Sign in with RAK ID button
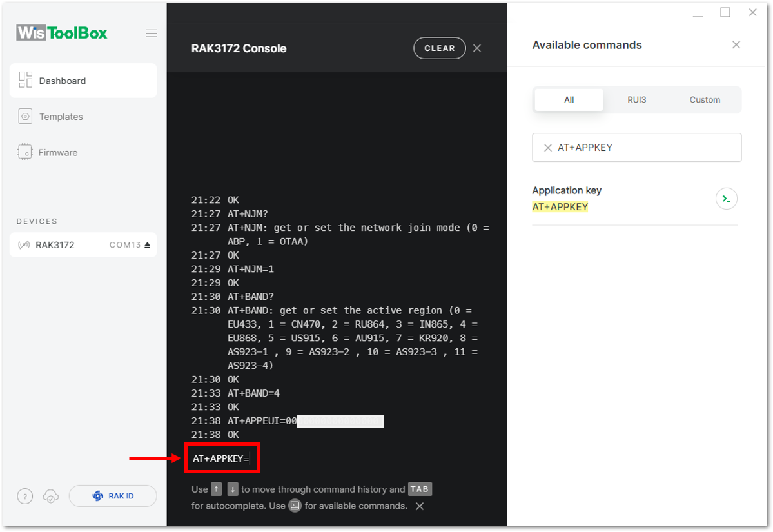This screenshot has width=773, height=532. pyautogui.click(x=113, y=496)
